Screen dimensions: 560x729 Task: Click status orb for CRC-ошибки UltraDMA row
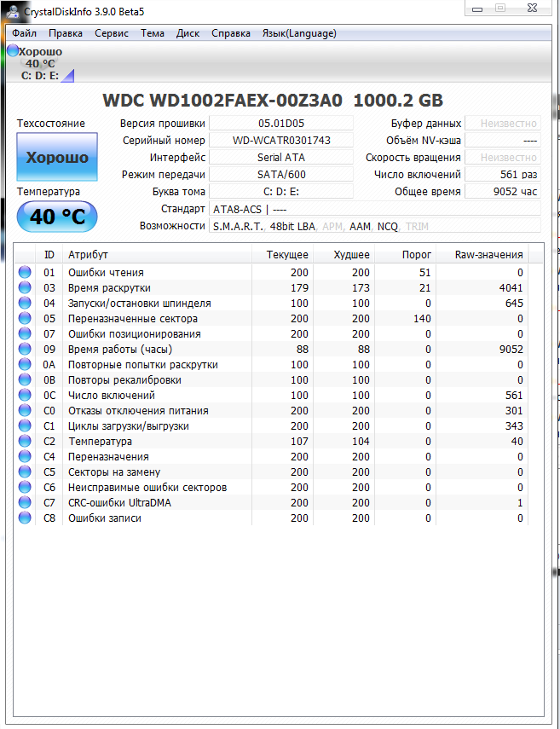pyautogui.click(x=25, y=503)
